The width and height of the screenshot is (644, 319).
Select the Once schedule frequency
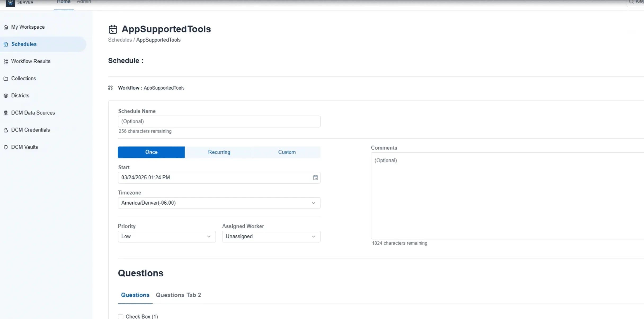pyautogui.click(x=151, y=152)
